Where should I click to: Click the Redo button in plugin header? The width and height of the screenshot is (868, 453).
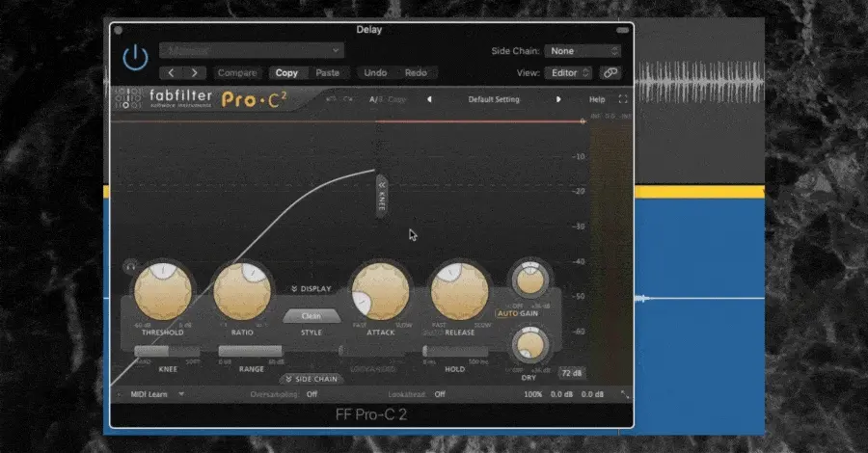point(416,72)
